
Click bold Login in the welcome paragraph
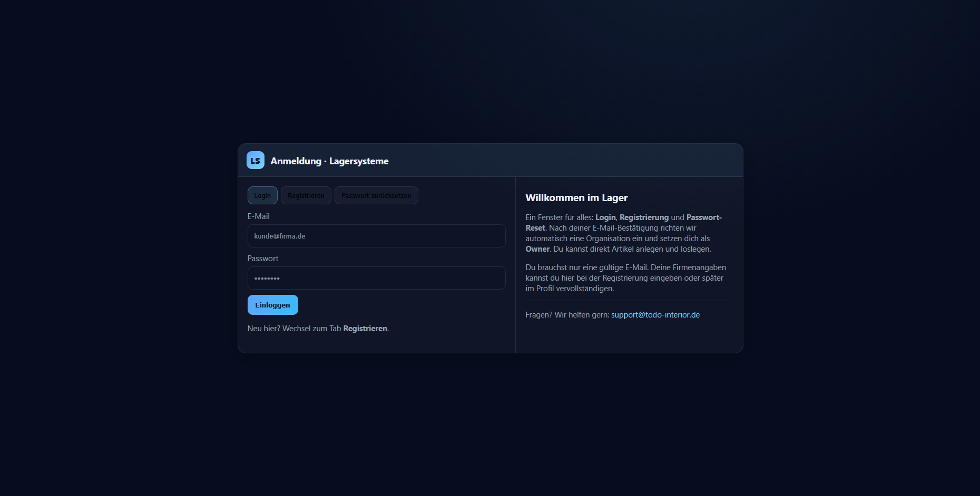(605, 217)
